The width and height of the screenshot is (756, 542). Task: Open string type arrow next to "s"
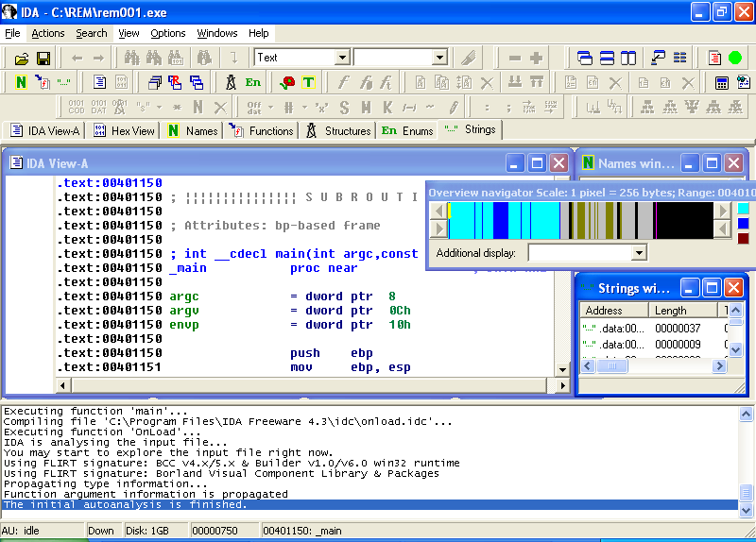(159, 107)
